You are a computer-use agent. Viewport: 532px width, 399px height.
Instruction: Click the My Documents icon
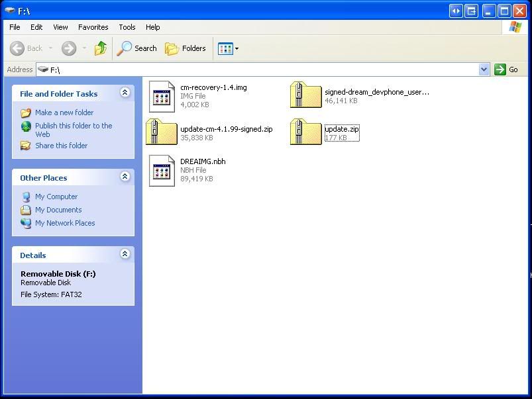point(26,210)
